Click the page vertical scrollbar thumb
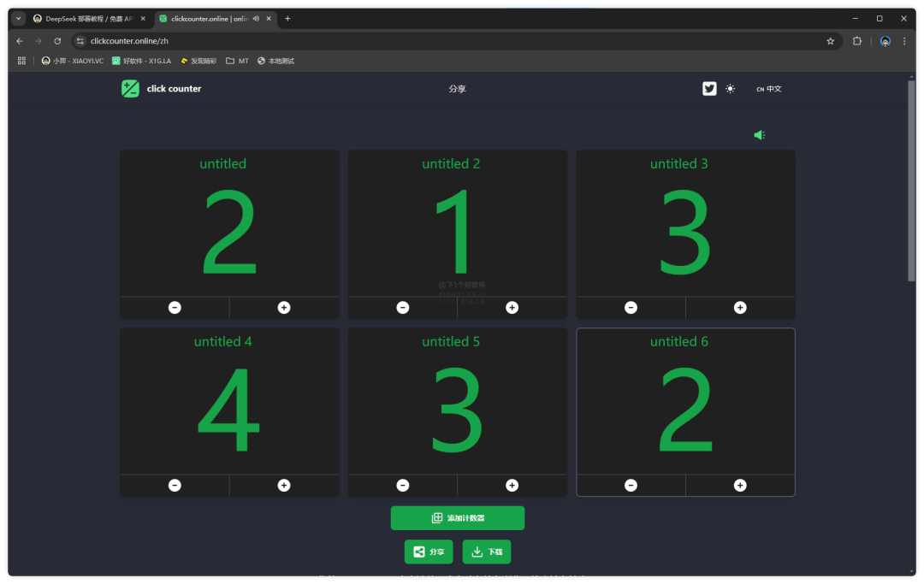 (912, 180)
